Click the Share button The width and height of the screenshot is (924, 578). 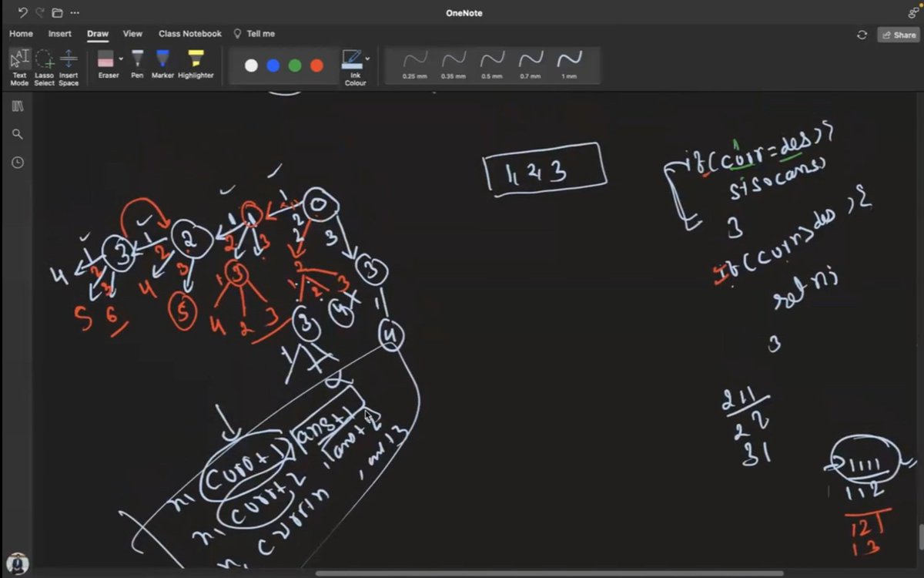[x=899, y=35]
